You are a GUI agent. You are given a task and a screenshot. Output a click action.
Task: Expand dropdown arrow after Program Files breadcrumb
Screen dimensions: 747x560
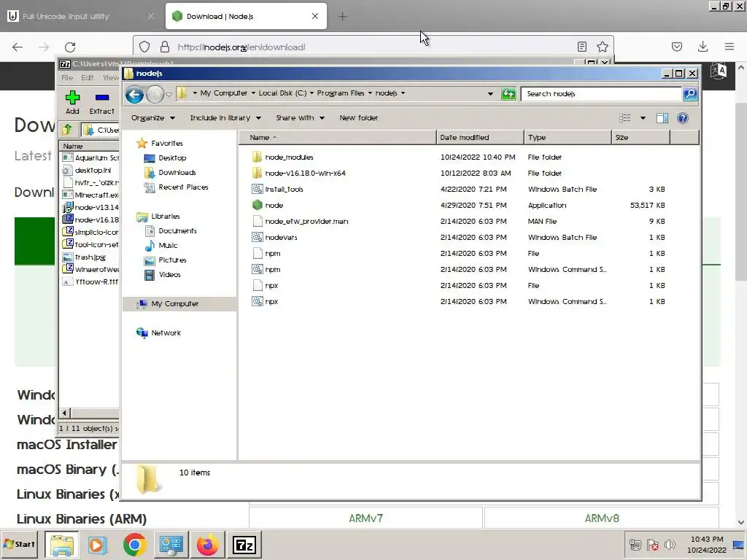370,93
